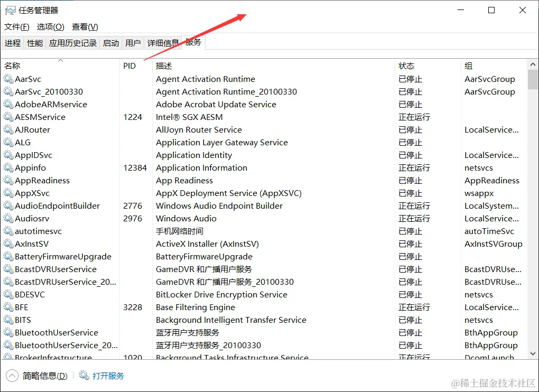Click the gear icon next to AJRouter
Viewport: 539px width, 392px height.
click(8, 130)
